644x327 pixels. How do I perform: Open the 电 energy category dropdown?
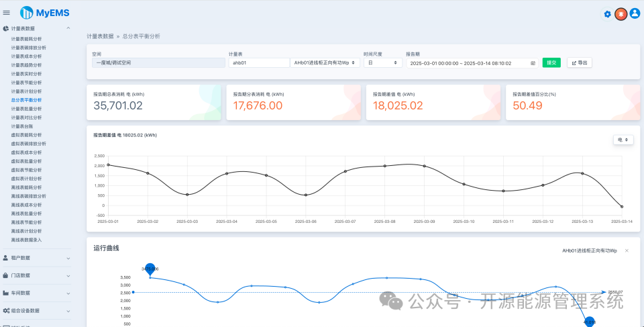623,140
